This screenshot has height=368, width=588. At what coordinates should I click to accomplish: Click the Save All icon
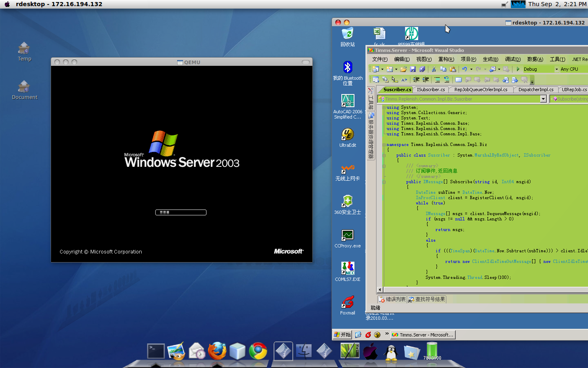(422, 69)
